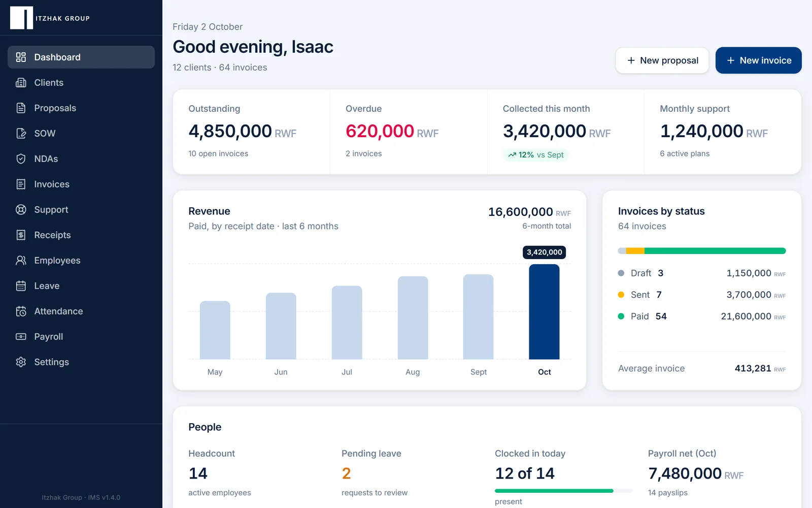The height and width of the screenshot is (508, 812).
Task: Click the grey Draft status dot
Action: point(621,273)
